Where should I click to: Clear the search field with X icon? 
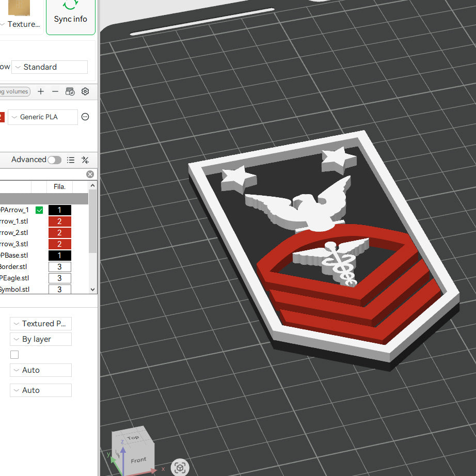90,174
